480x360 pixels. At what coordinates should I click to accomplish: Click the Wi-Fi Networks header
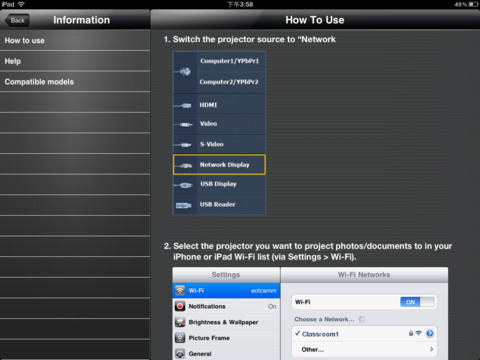pyautogui.click(x=364, y=275)
